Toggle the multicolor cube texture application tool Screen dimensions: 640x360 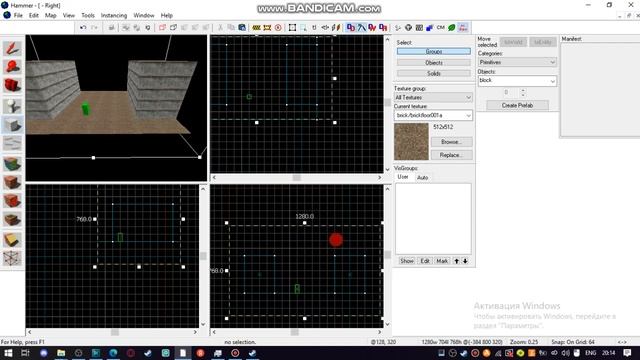click(x=12, y=163)
